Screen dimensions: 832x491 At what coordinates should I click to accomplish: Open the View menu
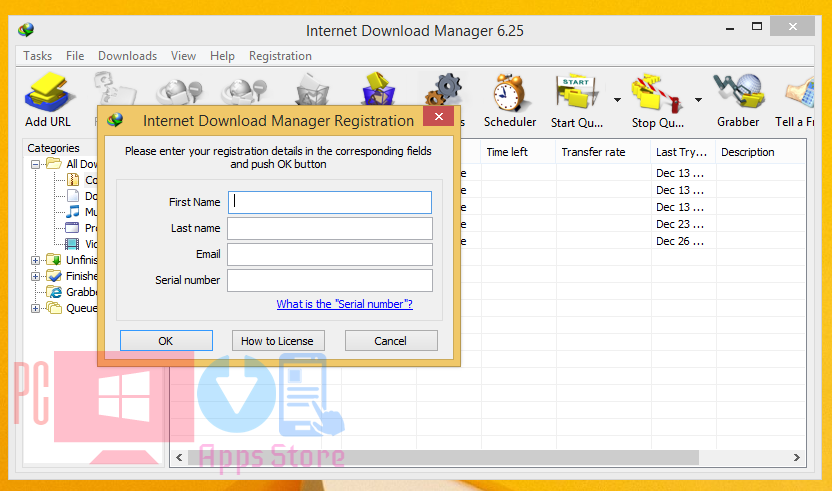pyautogui.click(x=183, y=56)
